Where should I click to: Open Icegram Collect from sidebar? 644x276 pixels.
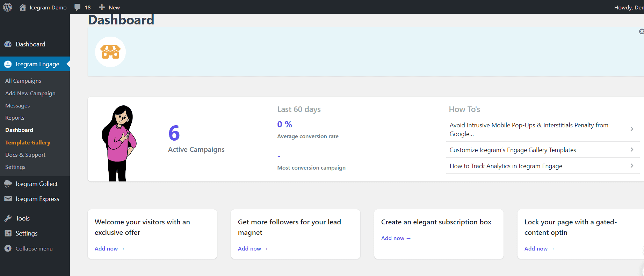pyautogui.click(x=36, y=184)
